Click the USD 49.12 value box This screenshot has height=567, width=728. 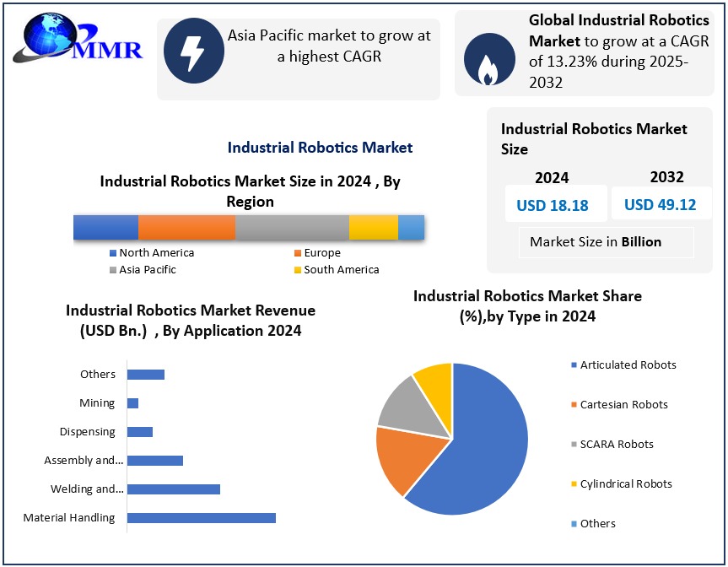(661, 204)
